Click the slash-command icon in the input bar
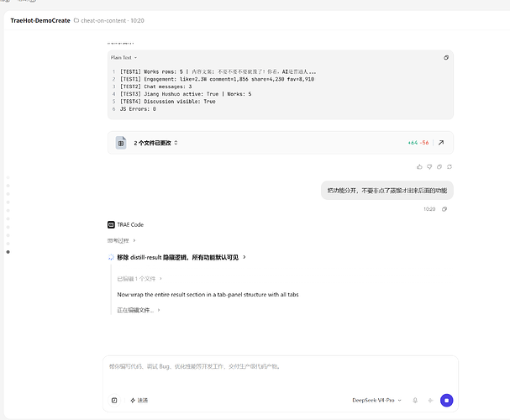 click(x=114, y=400)
